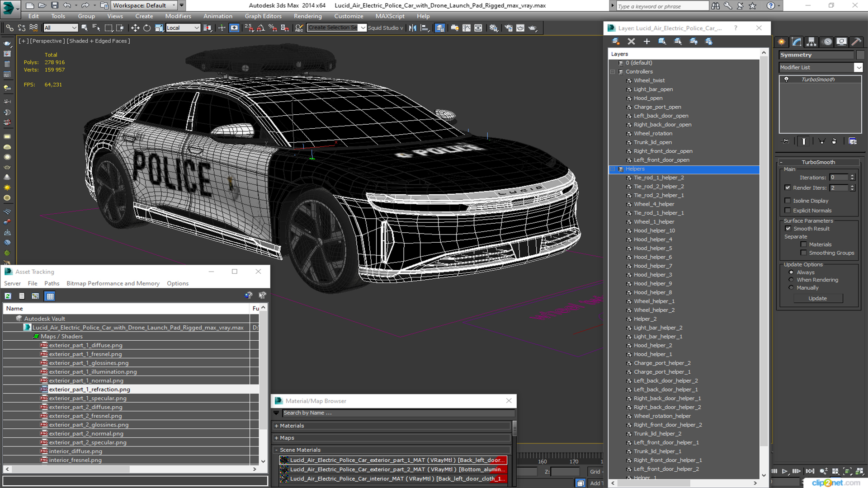The width and height of the screenshot is (868, 488).
Task: Add selected objects to layer plus icon
Action: pyautogui.click(x=647, y=41)
